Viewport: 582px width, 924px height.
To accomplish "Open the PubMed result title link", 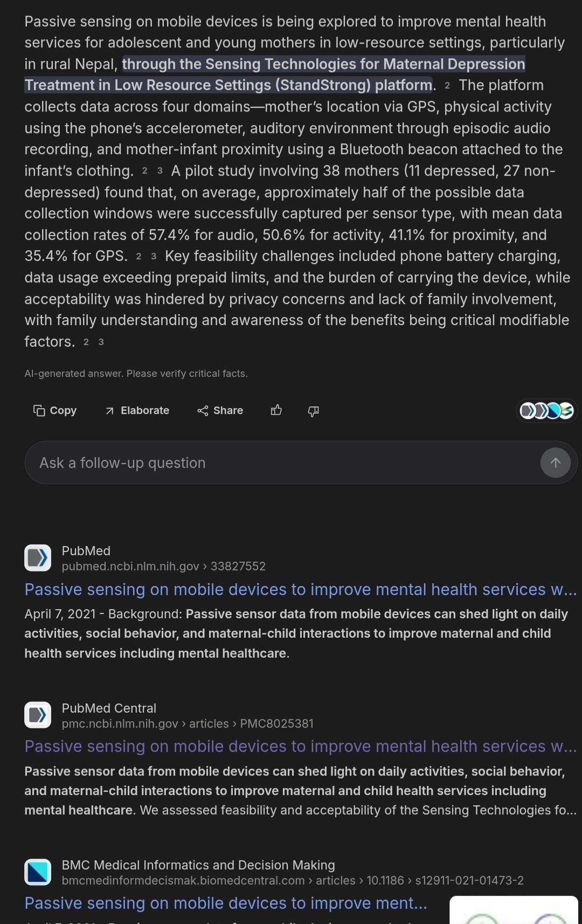I will click(300, 590).
